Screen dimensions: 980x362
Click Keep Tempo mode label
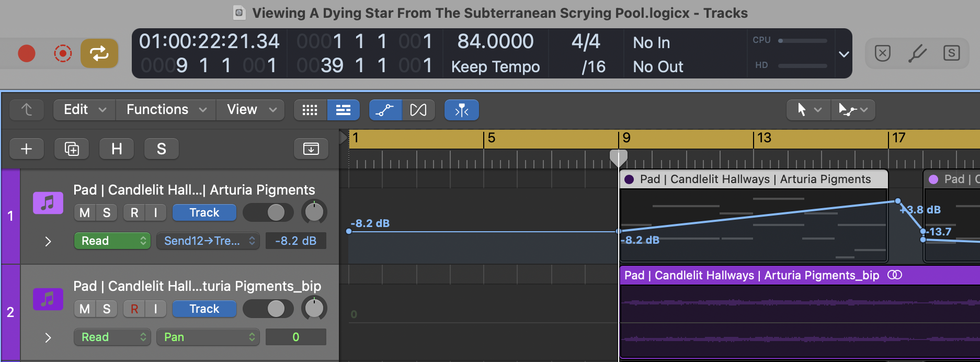click(495, 66)
